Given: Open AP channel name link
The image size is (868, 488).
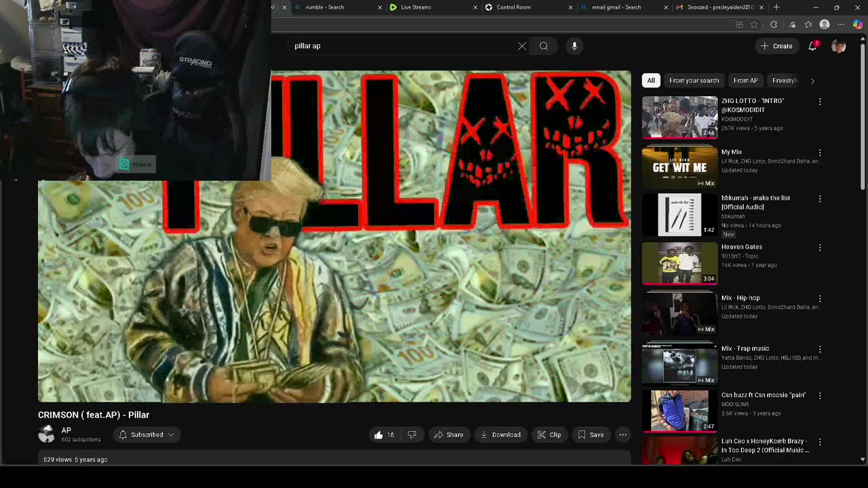Looking at the screenshot, I should click(66, 430).
